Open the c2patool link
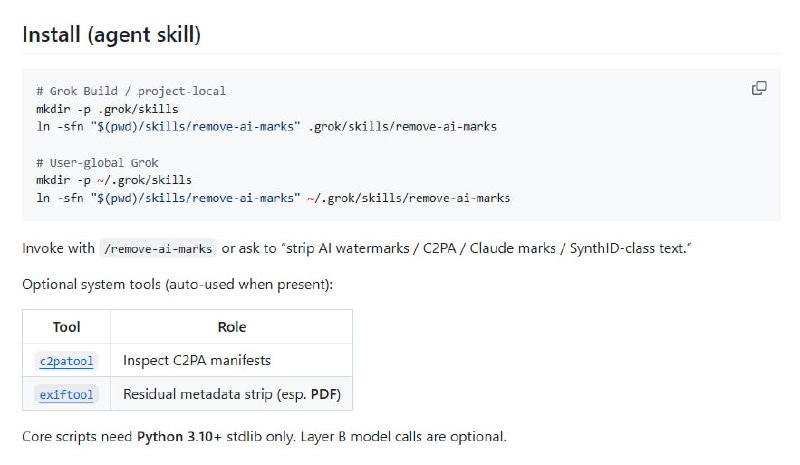 (66, 361)
